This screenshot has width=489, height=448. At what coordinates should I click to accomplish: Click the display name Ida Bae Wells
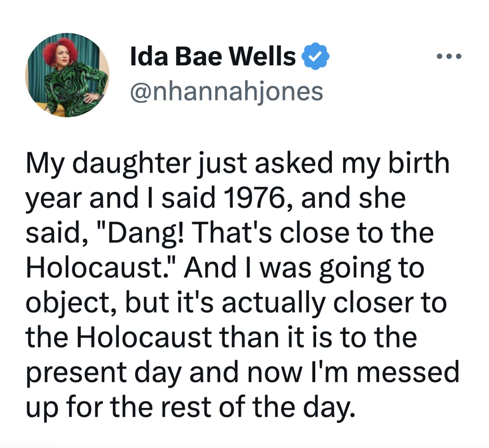pos(211,56)
